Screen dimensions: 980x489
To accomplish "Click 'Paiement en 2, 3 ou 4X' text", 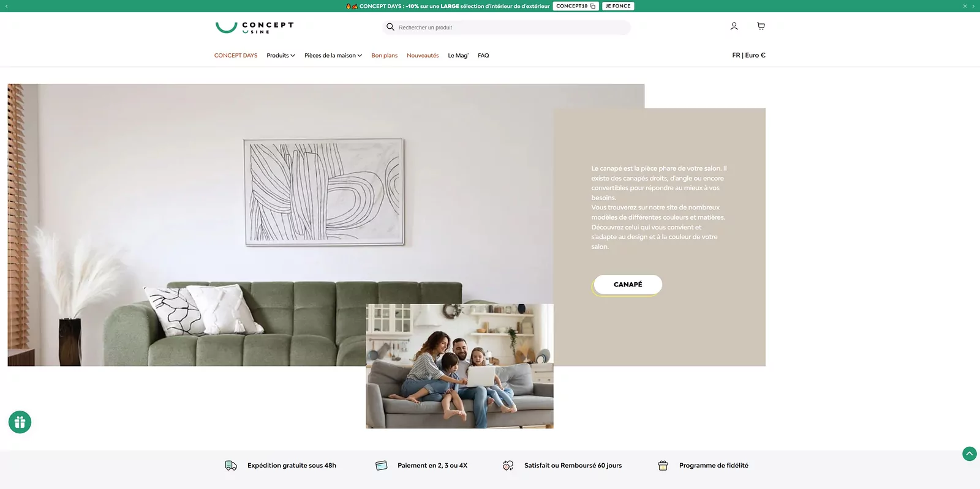I will (432, 466).
